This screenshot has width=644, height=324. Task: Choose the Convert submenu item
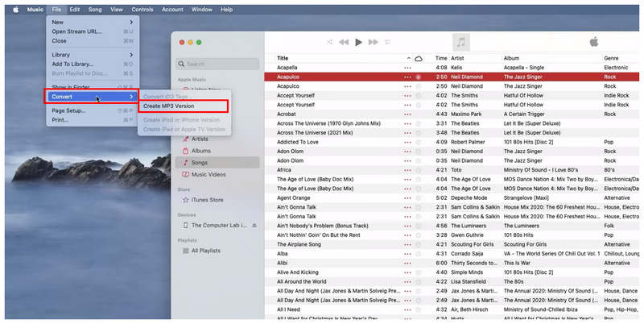(x=93, y=97)
